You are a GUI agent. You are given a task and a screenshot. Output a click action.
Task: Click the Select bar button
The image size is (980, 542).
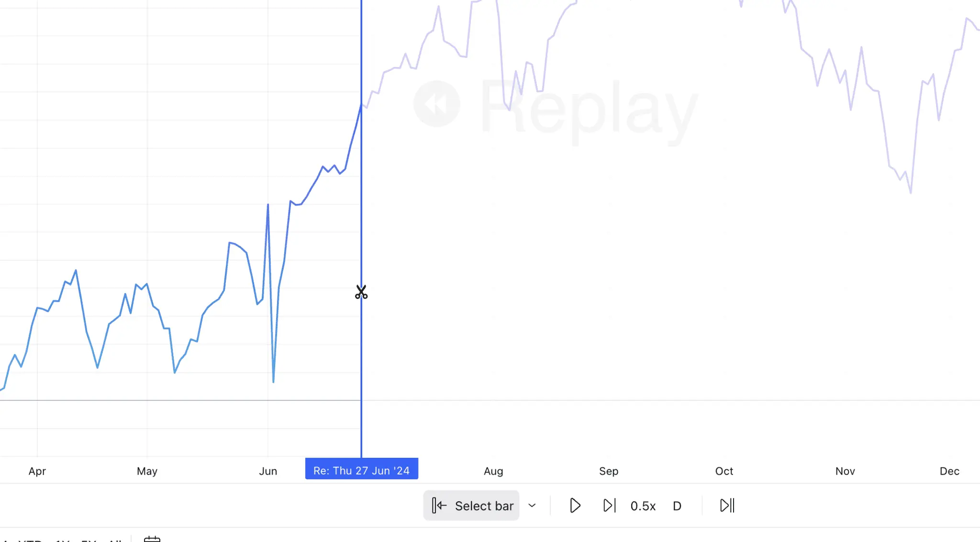point(471,506)
